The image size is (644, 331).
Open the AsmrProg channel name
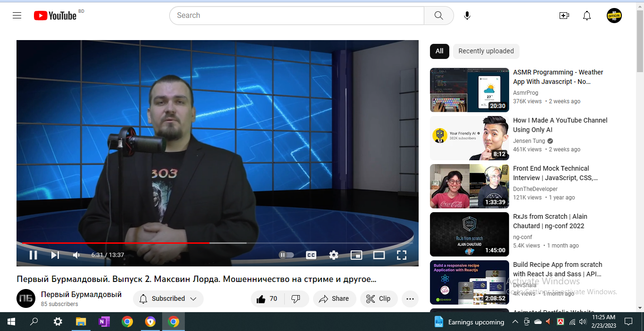(526, 93)
